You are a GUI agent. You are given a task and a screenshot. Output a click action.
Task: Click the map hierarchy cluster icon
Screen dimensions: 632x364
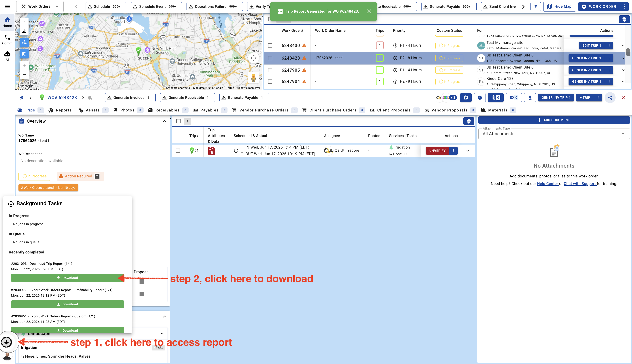click(24, 42)
